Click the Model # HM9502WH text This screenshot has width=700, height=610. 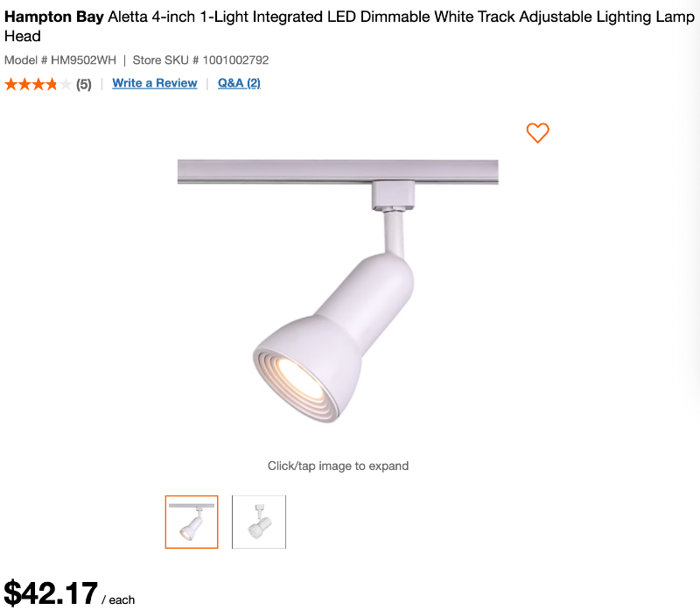59,60
